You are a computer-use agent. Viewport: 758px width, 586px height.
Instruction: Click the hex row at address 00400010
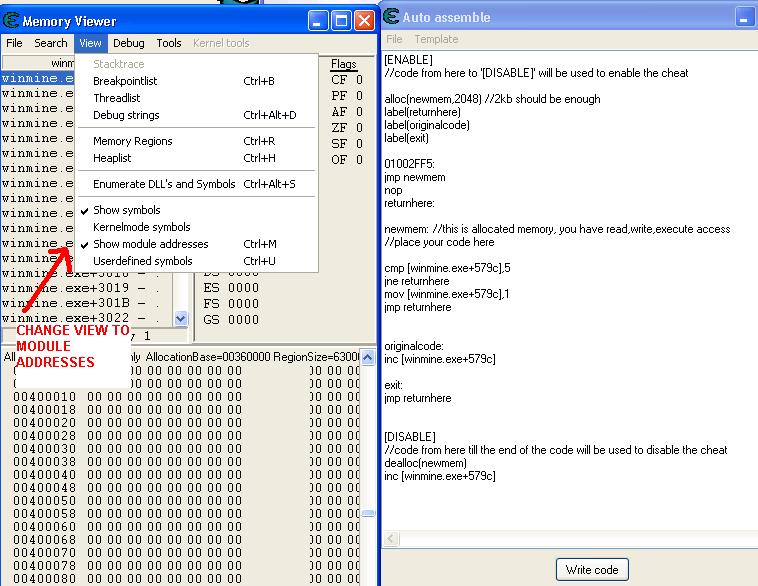(x=186, y=397)
